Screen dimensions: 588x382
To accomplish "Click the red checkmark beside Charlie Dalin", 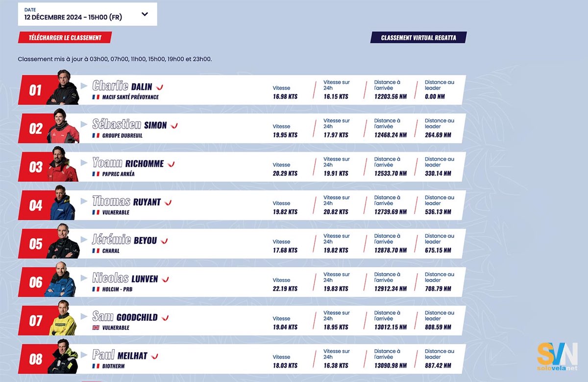I will [159, 87].
